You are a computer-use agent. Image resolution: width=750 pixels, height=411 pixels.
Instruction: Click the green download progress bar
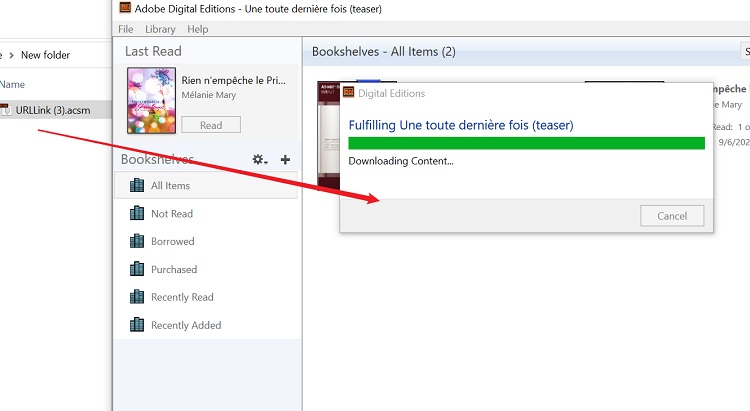click(527, 143)
